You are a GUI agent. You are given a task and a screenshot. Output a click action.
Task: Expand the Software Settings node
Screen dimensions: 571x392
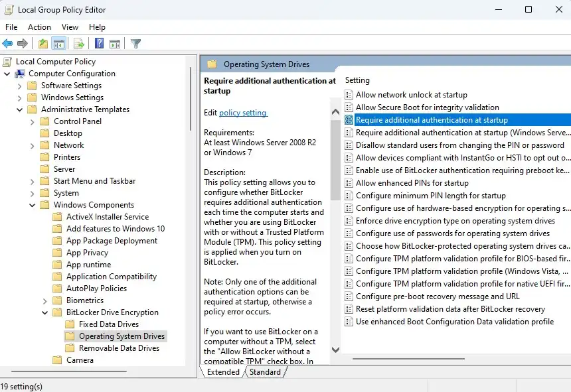coord(20,86)
